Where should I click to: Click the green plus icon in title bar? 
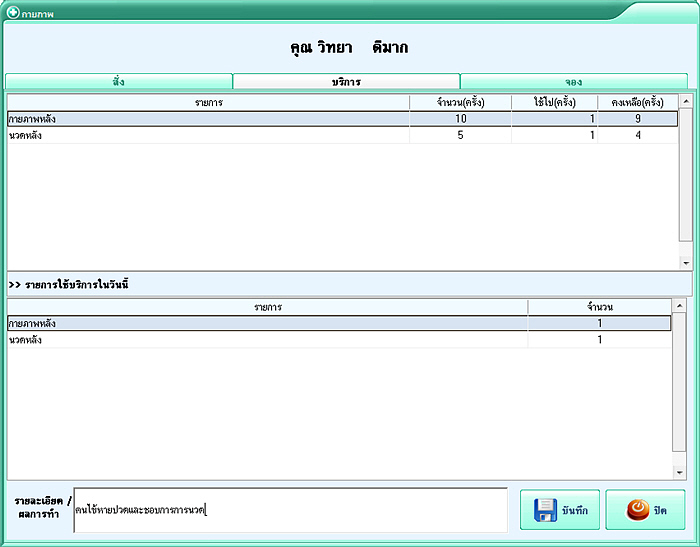13,13
